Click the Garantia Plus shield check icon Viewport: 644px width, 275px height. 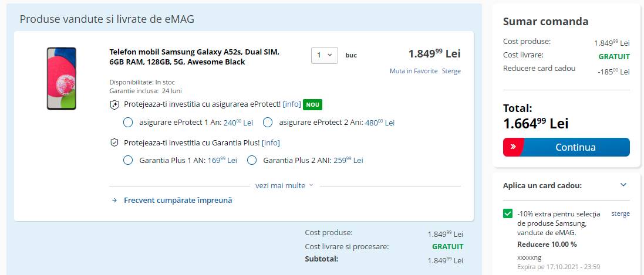click(x=115, y=142)
